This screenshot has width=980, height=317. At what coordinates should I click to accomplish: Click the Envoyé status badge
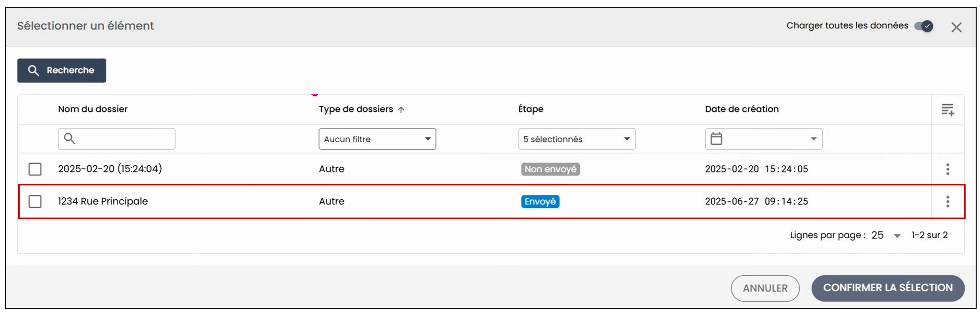point(540,202)
